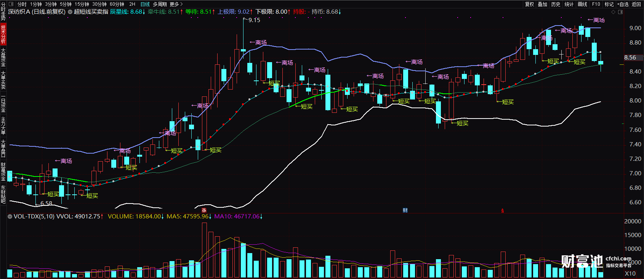Click MA10: 46717.06 value
Screen dimensions: 644x279
[239, 216]
